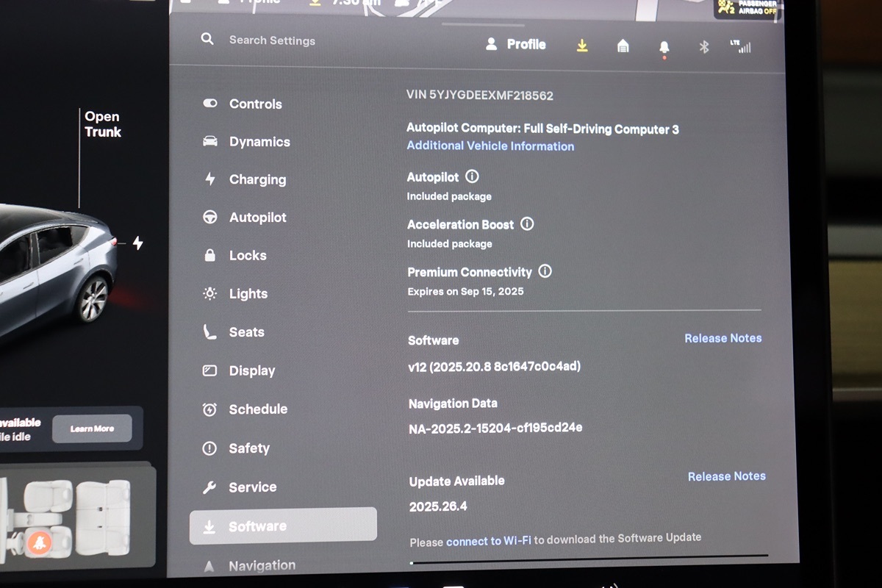Open the Display settings menu

click(251, 371)
